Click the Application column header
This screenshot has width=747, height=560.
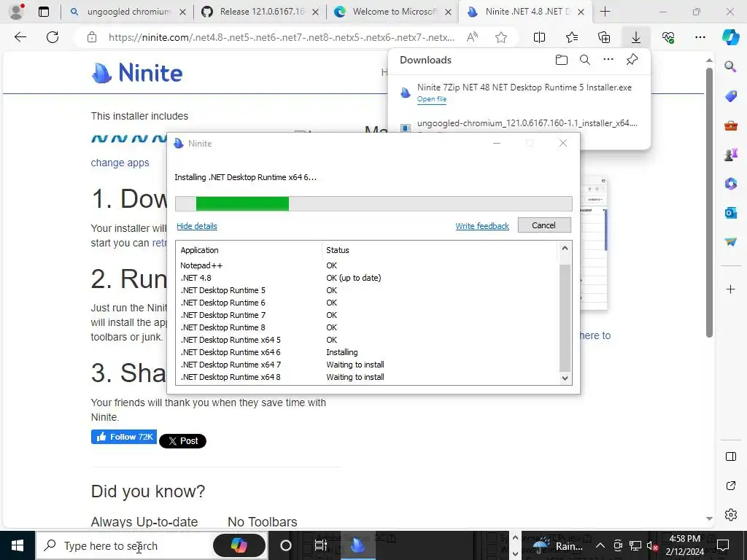click(249, 250)
